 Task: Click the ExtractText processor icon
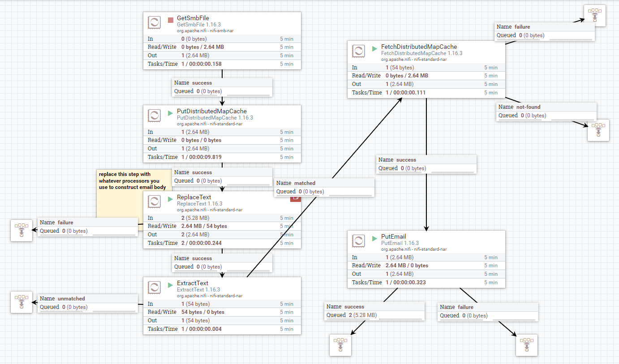[154, 287]
